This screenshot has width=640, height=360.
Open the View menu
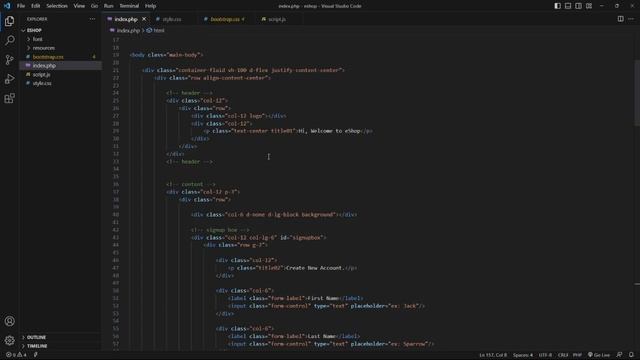pos(79,6)
